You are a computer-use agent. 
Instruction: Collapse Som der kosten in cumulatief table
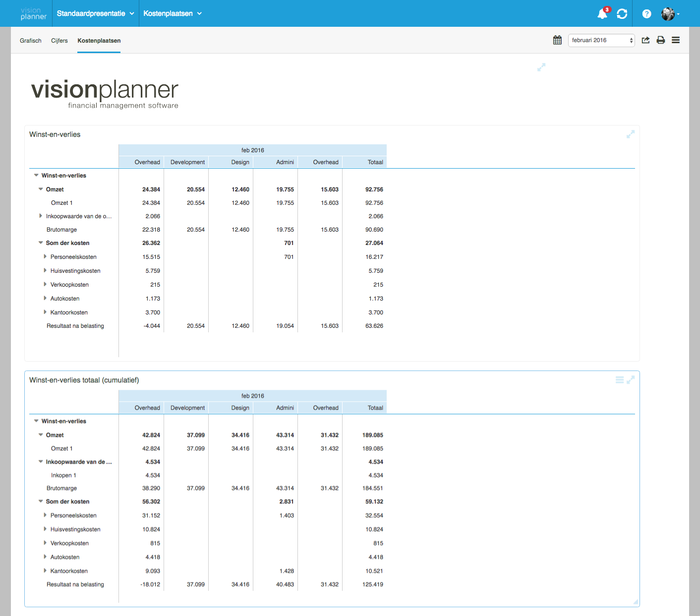click(x=41, y=501)
